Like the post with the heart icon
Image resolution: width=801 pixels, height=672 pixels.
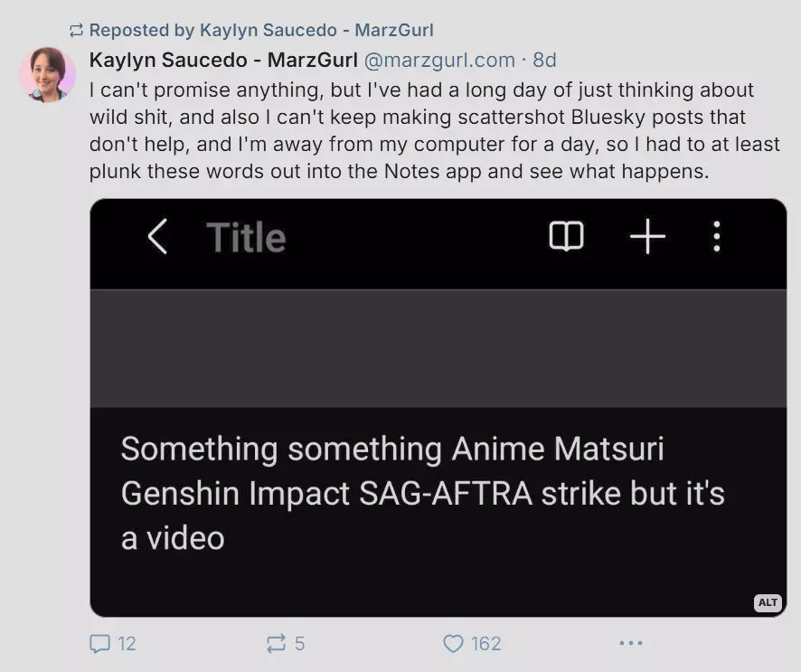(453, 643)
